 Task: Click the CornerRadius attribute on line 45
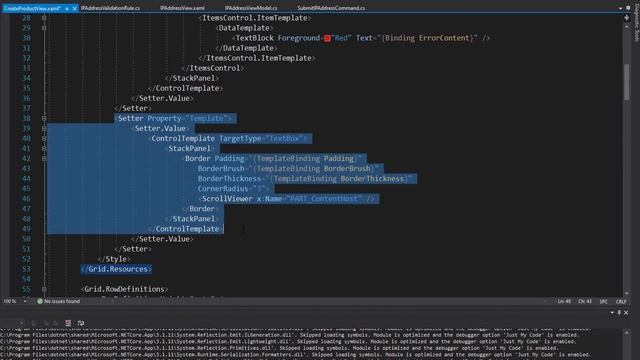(233, 189)
